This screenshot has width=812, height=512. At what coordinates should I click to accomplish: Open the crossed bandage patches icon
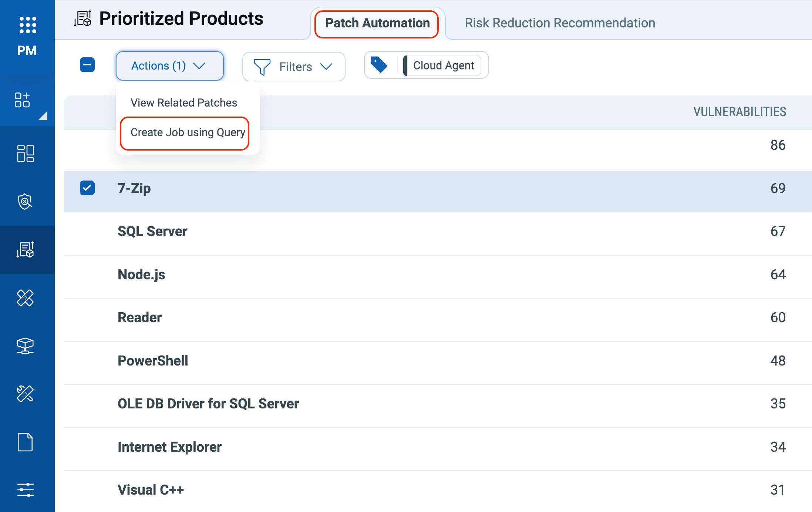click(x=25, y=298)
